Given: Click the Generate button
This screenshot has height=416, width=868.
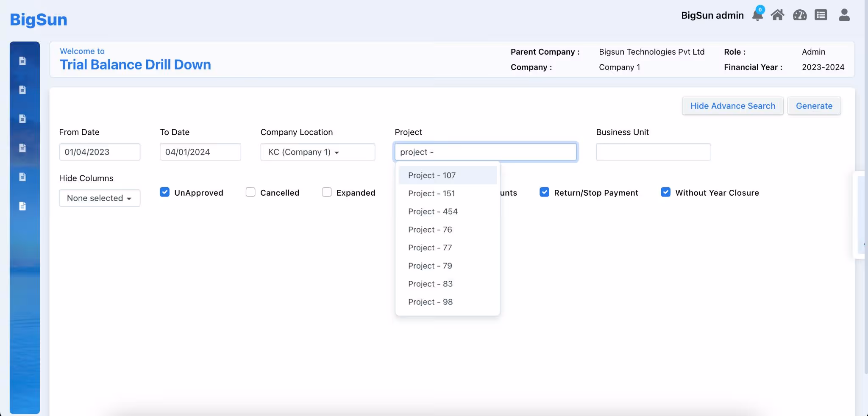Looking at the screenshot, I should (x=814, y=106).
